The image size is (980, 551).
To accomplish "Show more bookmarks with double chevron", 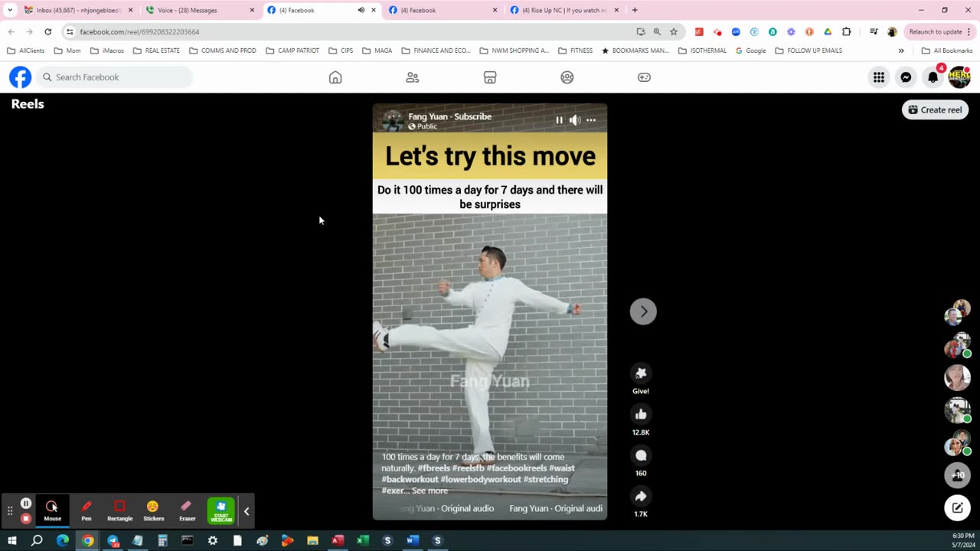I will tap(901, 51).
